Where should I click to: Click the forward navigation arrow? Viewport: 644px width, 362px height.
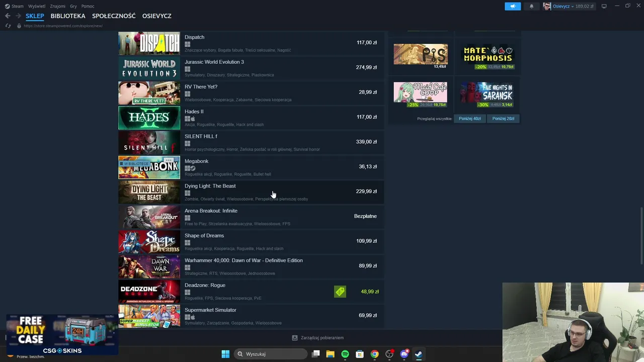[18, 16]
